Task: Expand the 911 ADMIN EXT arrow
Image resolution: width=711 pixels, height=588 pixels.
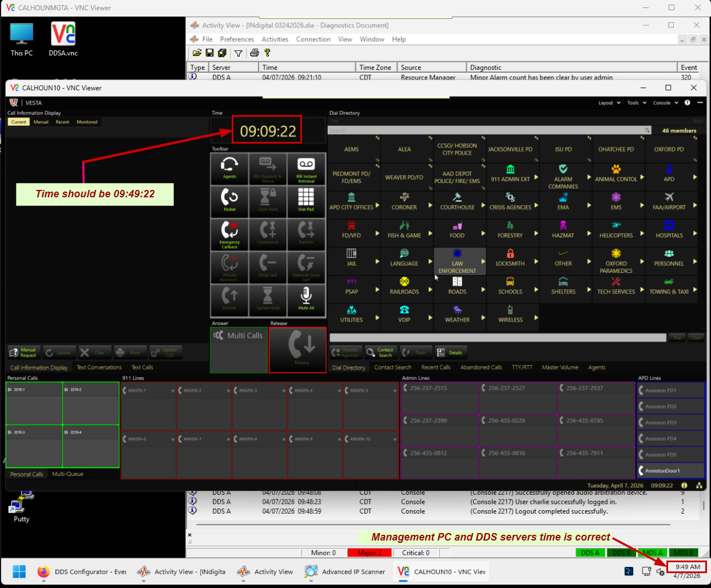Action: tap(536, 177)
